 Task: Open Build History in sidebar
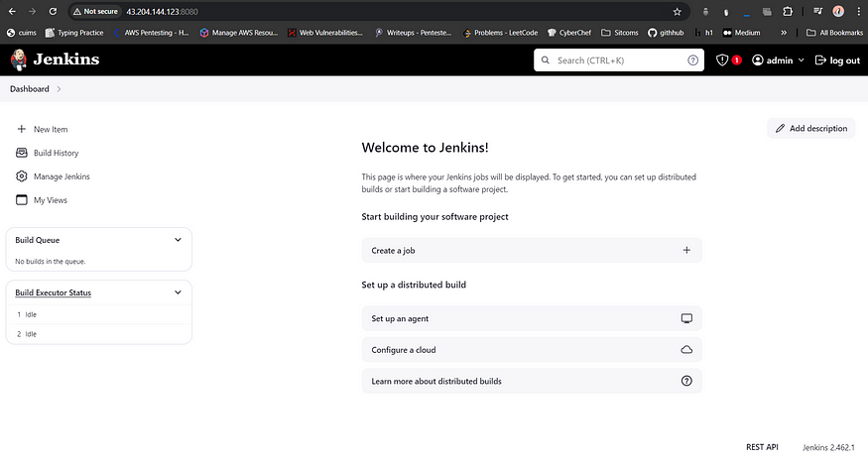tap(56, 153)
